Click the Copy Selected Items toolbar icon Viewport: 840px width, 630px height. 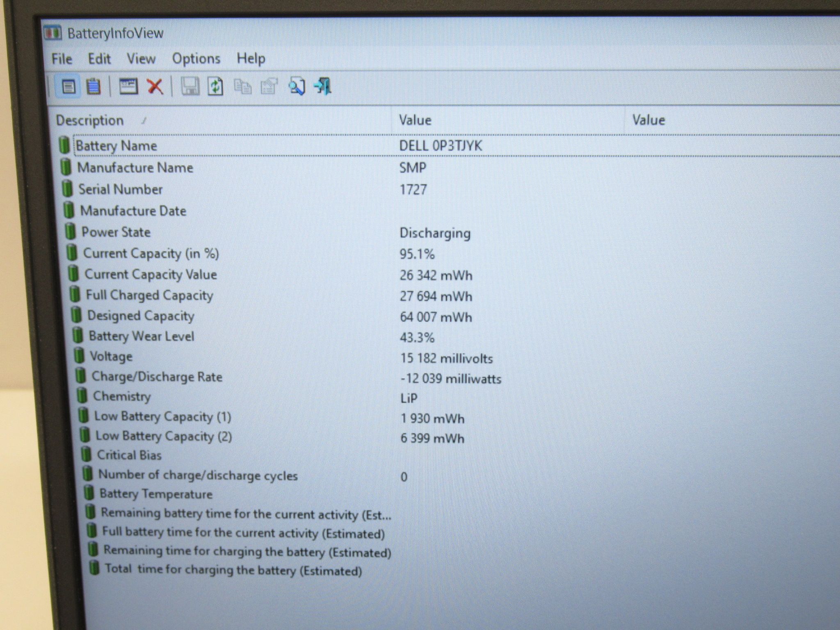tap(243, 87)
